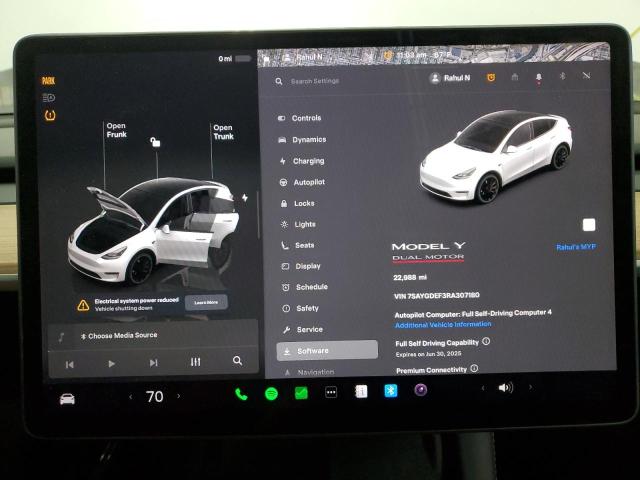Tap Choose Media Source

click(x=119, y=336)
